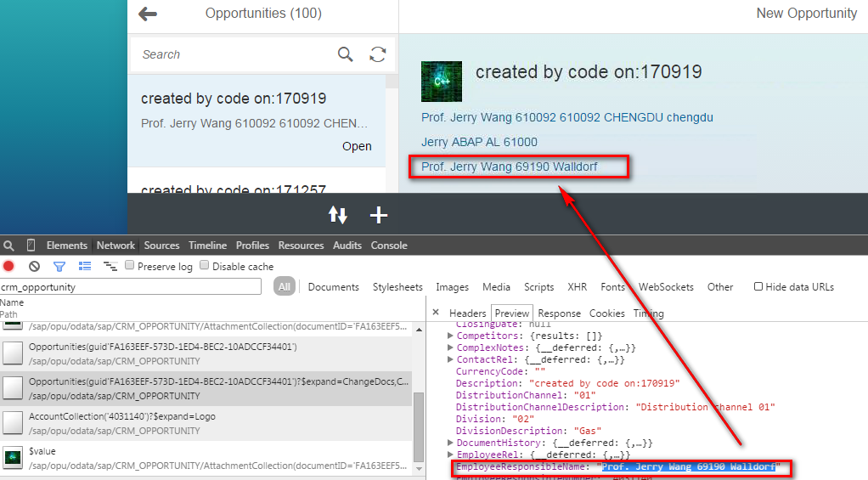Clear the network log
Screen dimensions: 868x480
[x=34, y=266]
